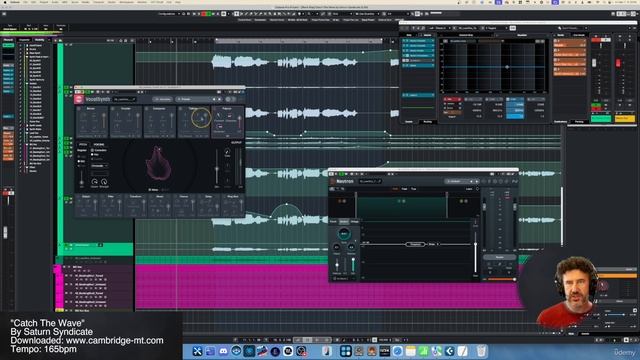Select the Polyvox module panel header

228,109
